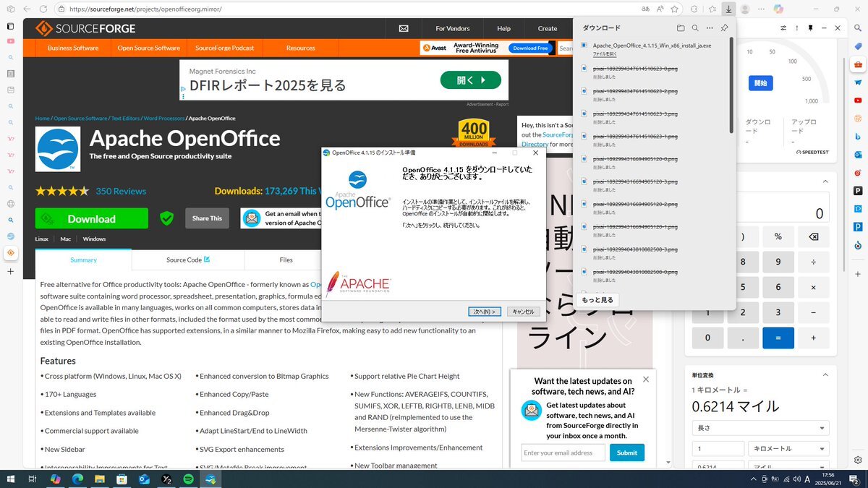Click the converter value input showing 1

pos(718,449)
